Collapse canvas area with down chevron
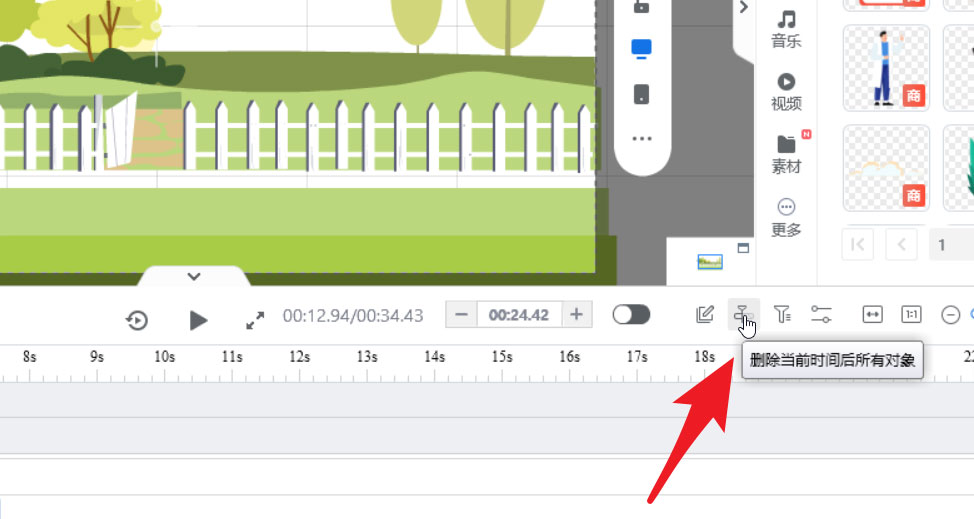Viewport: 974px width, 519px height. click(x=194, y=276)
